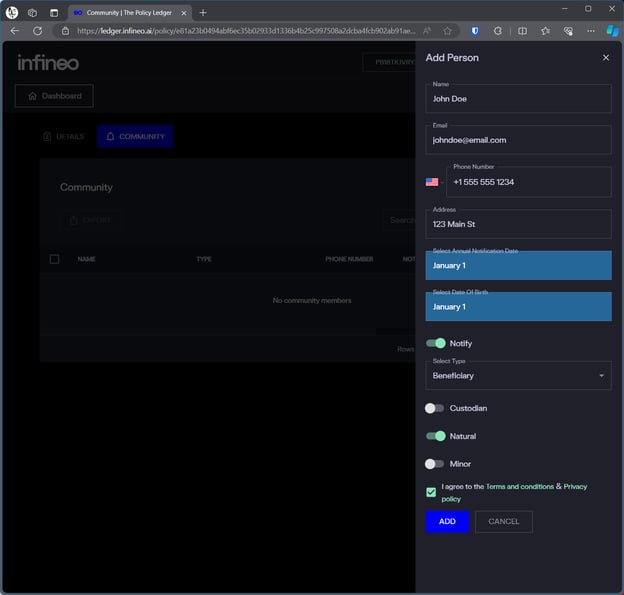The width and height of the screenshot is (624, 595).
Task: Switch to the Community tab
Action: click(x=135, y=137)
